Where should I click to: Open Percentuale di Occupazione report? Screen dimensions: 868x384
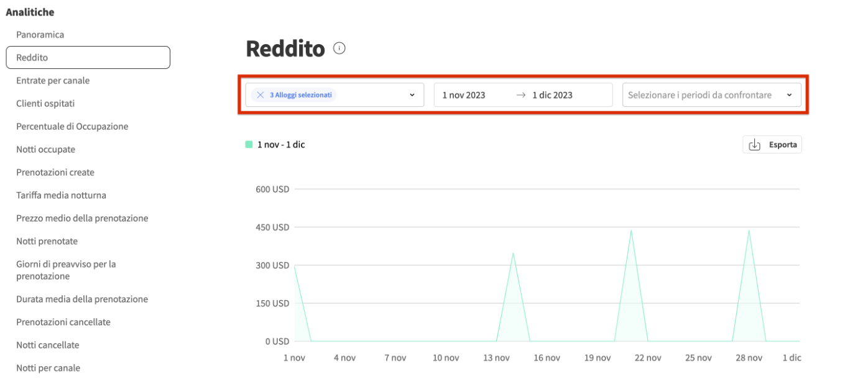tap(72, 127)
